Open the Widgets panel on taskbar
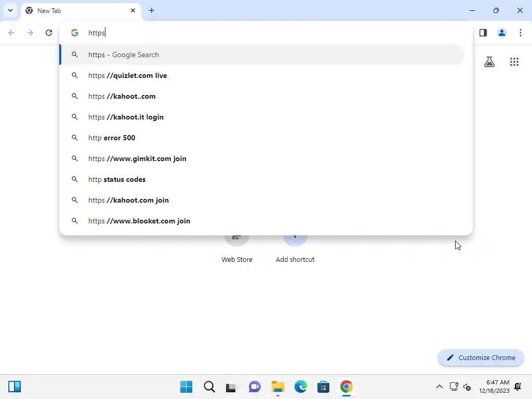Image resolution: width=532 pixels, height=399 pixels. click(15, 387)
